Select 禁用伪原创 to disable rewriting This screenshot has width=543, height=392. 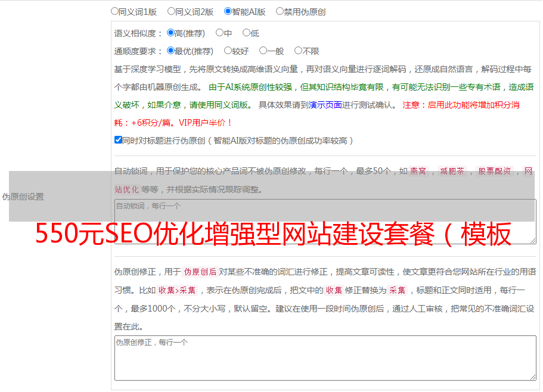point(280,11)
